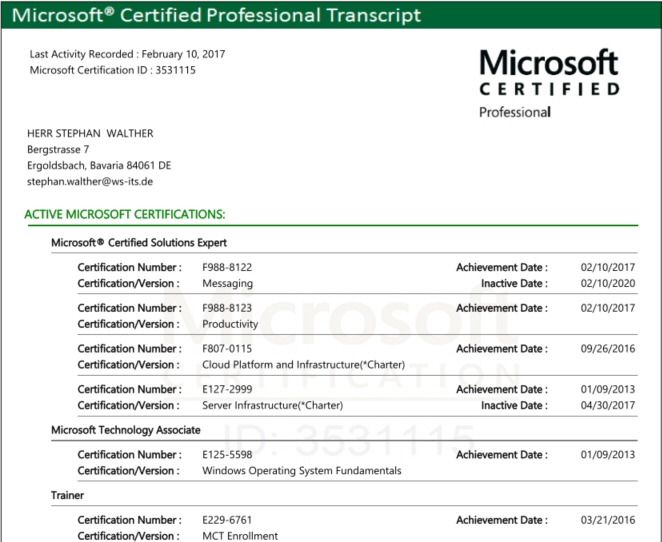The height and width of the screenshot is (542, 662).
Task: Click the Messaging certification version
Action: [228, 284]
